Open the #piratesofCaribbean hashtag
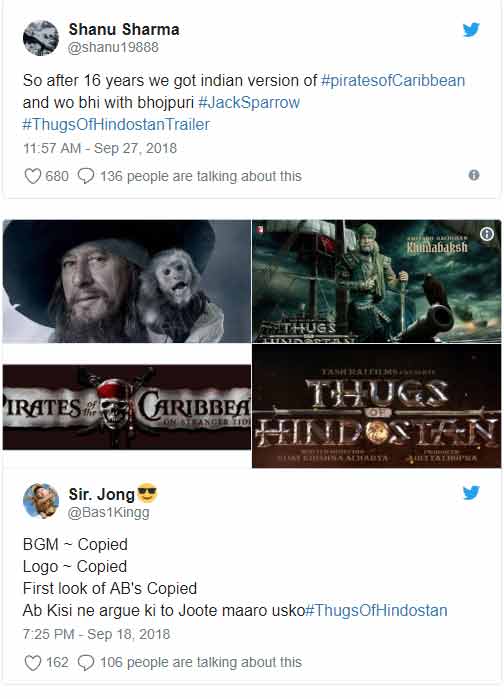 tap(393, 81)
